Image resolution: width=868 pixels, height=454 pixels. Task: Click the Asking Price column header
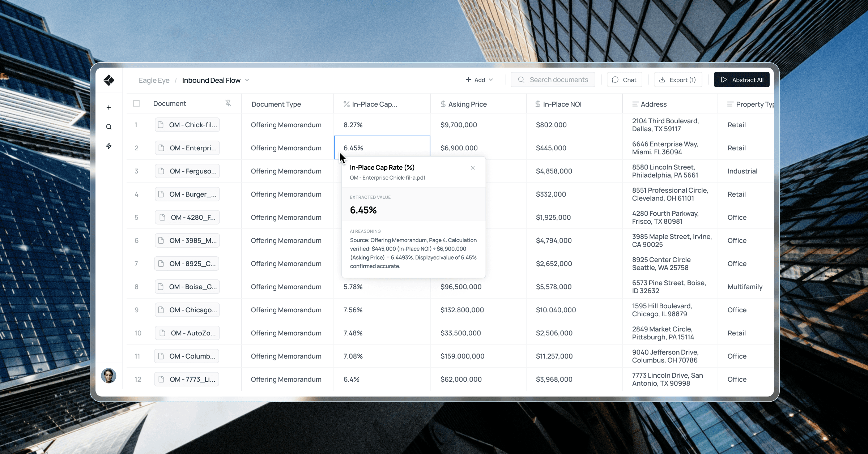click(x=467, y=104)
